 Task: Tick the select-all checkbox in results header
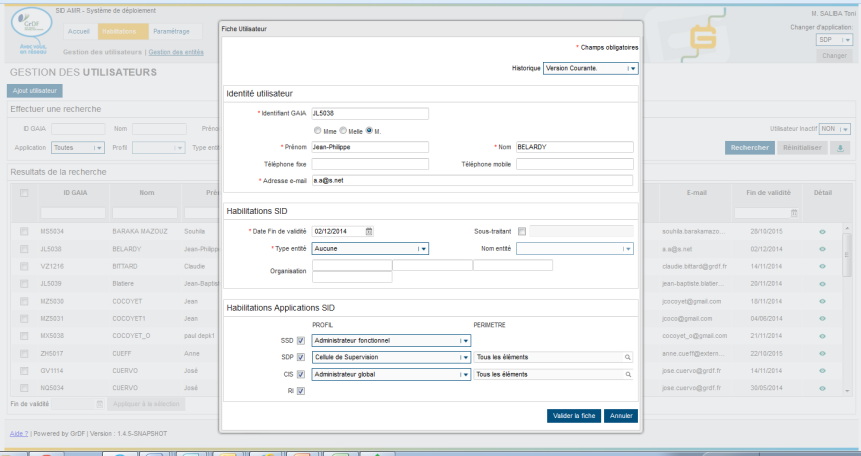pos(24,193)
